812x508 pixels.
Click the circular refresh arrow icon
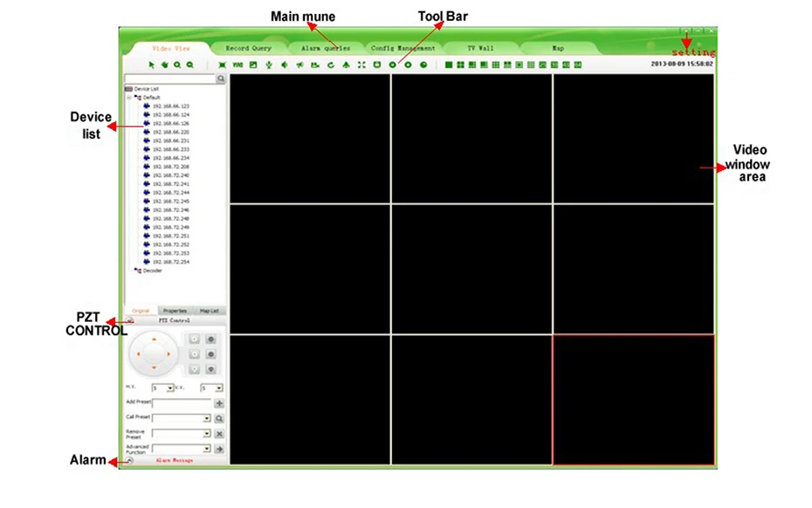click(330, 65)
